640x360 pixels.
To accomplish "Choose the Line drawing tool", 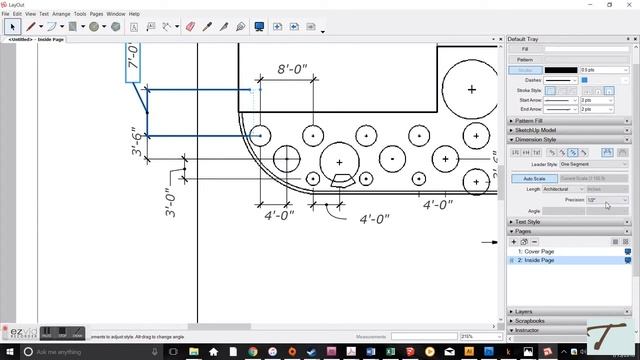I will pos(31,27).
